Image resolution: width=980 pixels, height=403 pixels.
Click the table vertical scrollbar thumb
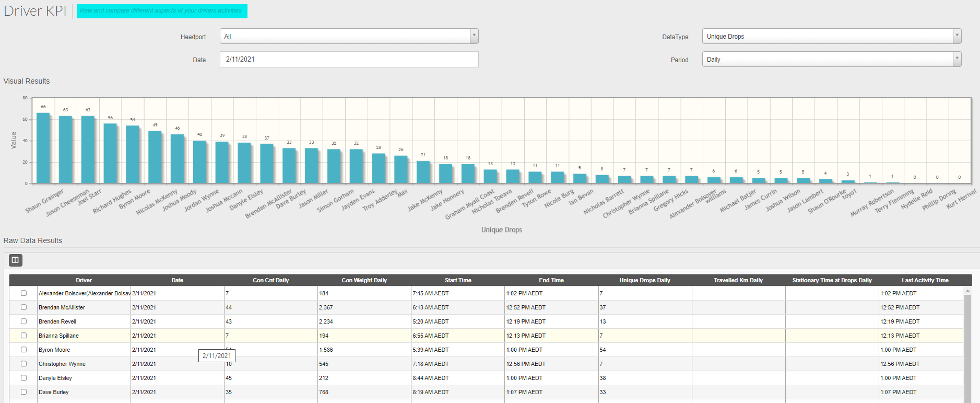tap(967, 348)
